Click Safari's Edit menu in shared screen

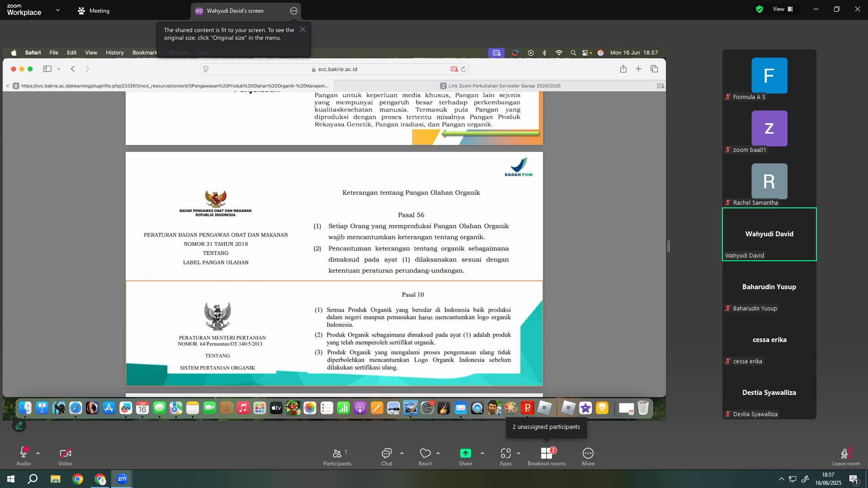coord(71,53)
